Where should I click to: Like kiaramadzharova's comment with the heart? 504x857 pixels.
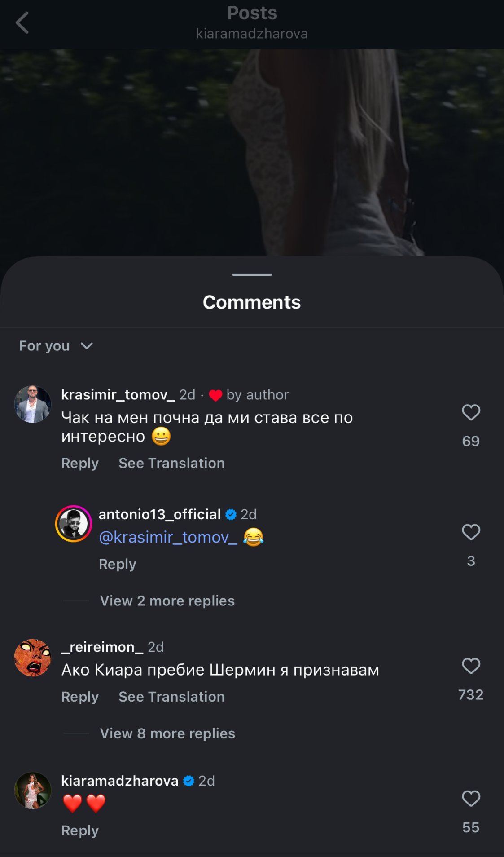(x=471, y=799)
